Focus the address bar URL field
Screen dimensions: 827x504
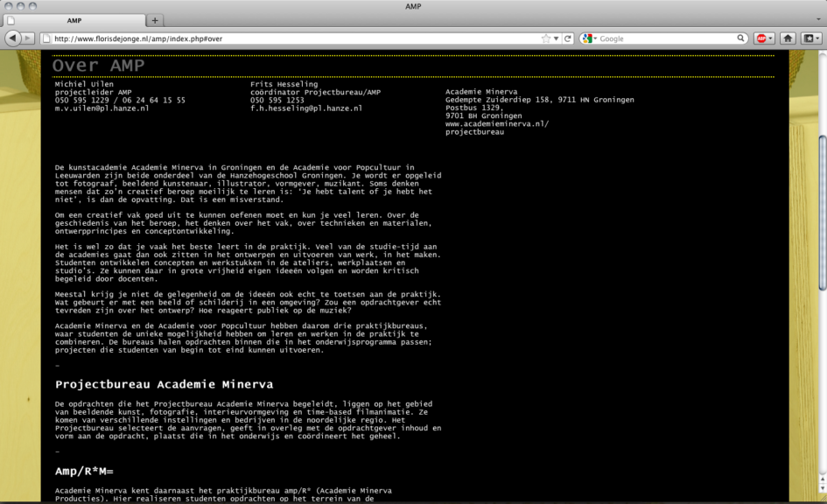[296, 38]
